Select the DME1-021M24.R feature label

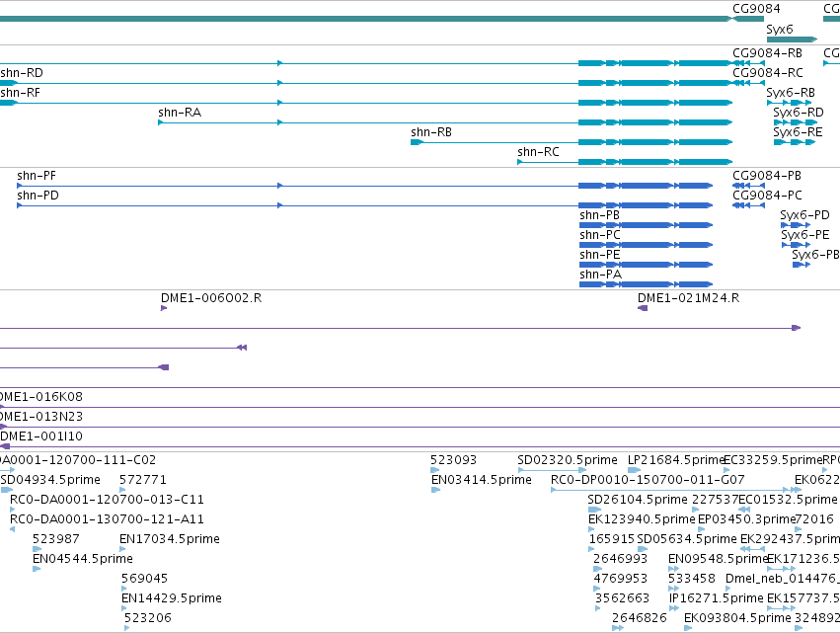point(688,298)
